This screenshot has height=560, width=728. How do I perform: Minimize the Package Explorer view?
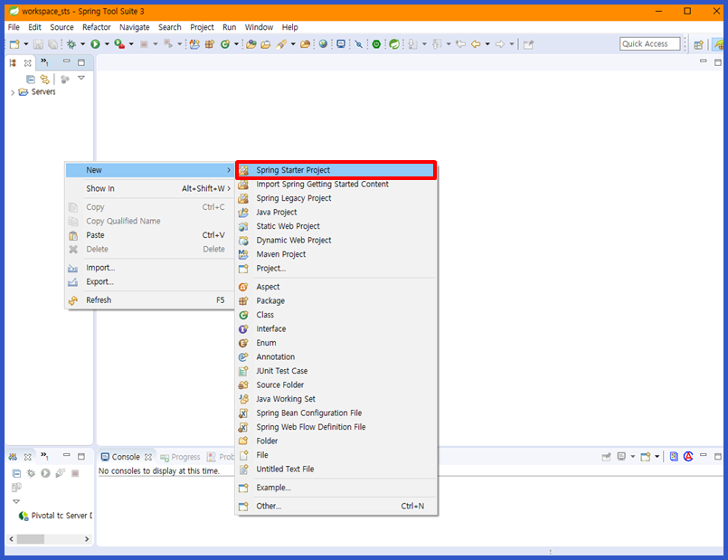point(66,61)
